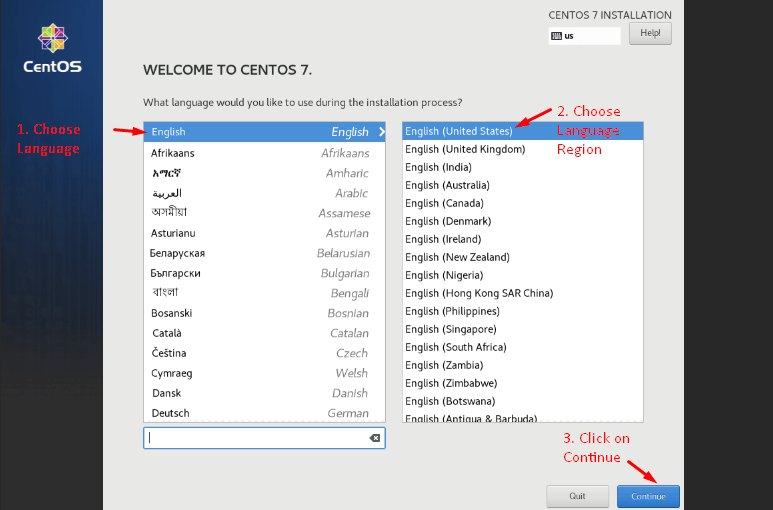Choose English (Denmark) region
This screenshot has width=773, height=510.
point(523,221)
